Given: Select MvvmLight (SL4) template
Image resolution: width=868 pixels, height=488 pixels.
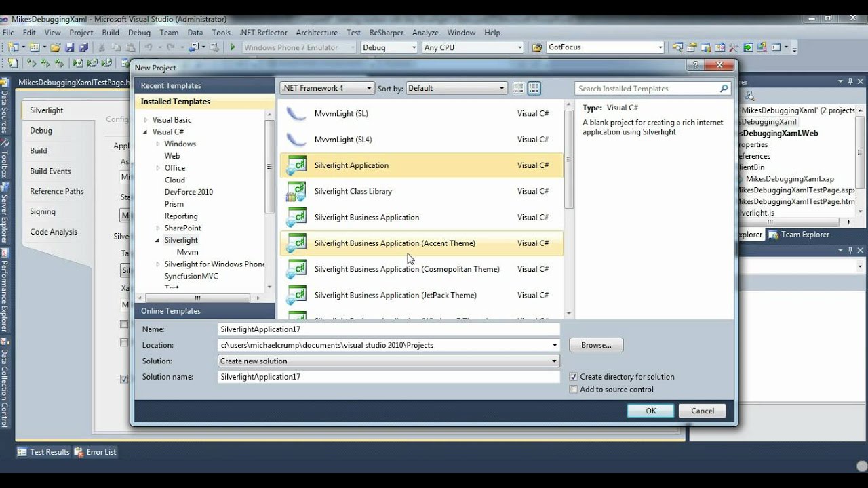Looking at the screenshot, I should (x=422, y=140).
